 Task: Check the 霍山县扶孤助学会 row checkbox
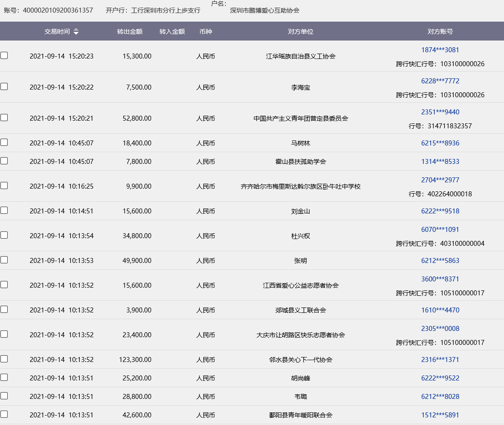(x=4, y=161)
